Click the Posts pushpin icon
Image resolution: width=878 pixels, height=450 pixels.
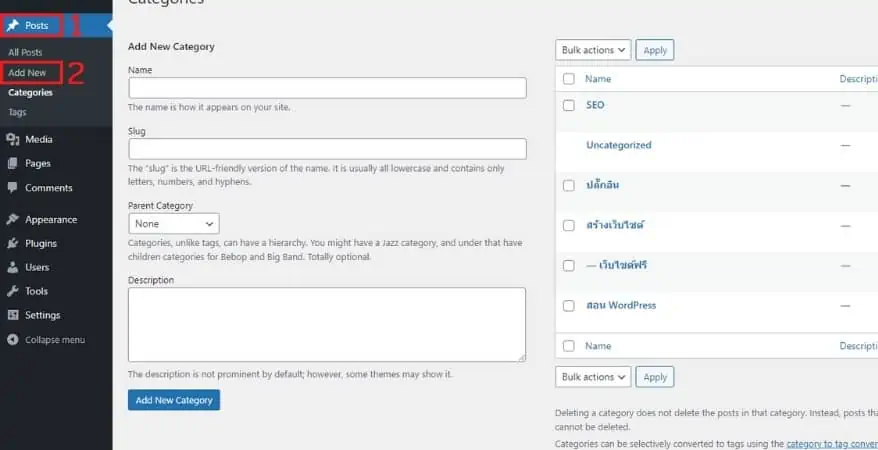click(13, 26)
